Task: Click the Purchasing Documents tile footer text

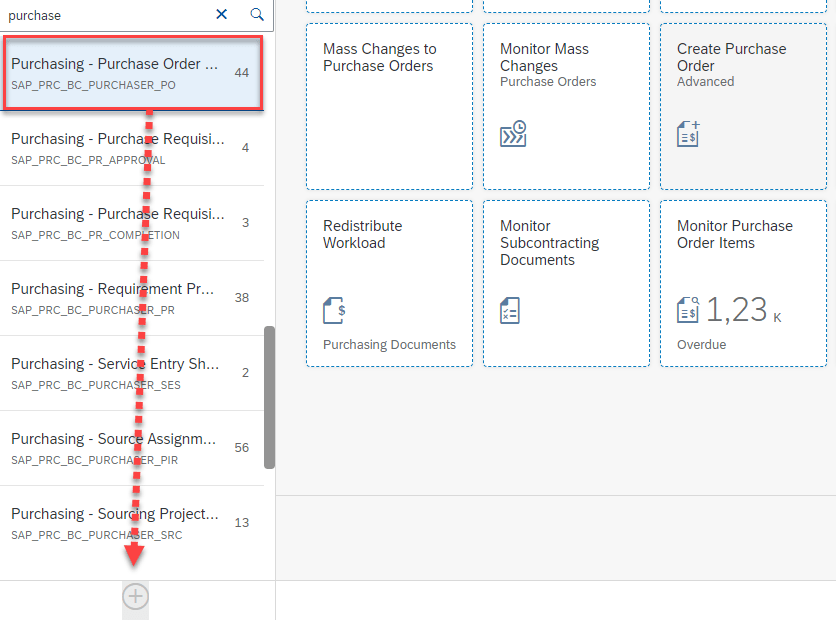Action: point(389,345)
